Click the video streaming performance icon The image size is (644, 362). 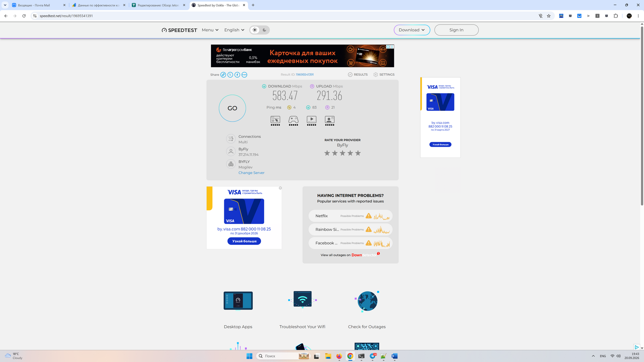point(312,121)
